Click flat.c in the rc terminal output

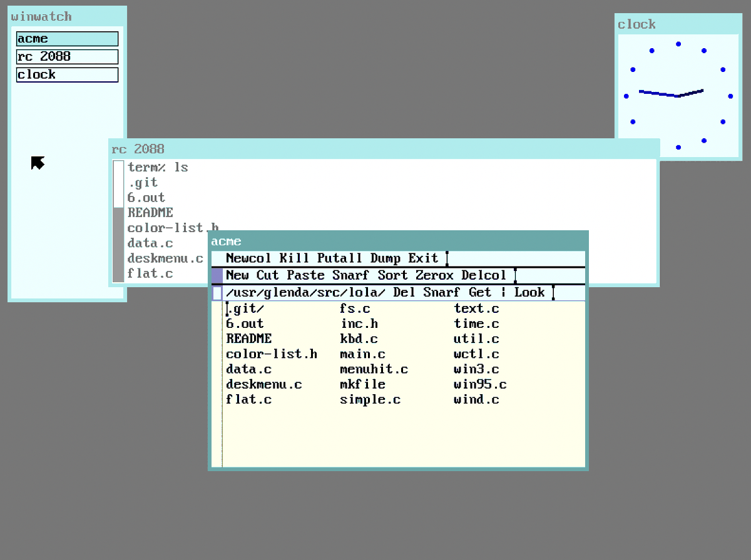pyautogui.click(x=150, y=273)
